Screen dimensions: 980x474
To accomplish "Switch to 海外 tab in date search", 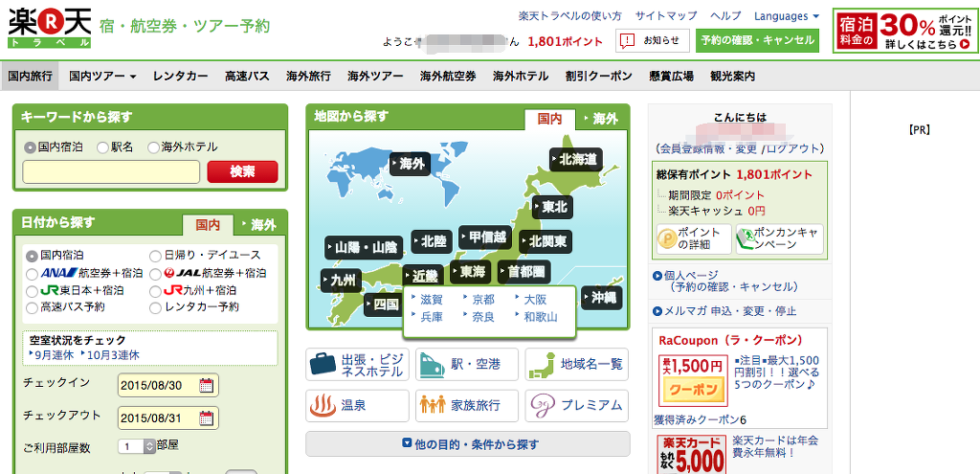I will (x=259, y=224).
